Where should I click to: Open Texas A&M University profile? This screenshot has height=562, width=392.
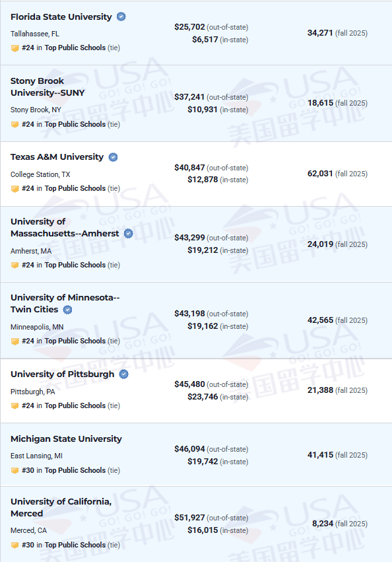(x=57, y=157)
